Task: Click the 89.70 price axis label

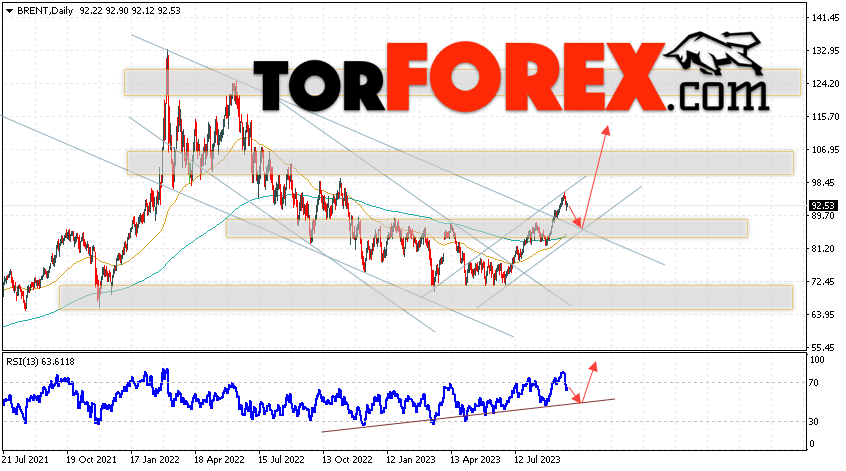Action: point(825,216)
